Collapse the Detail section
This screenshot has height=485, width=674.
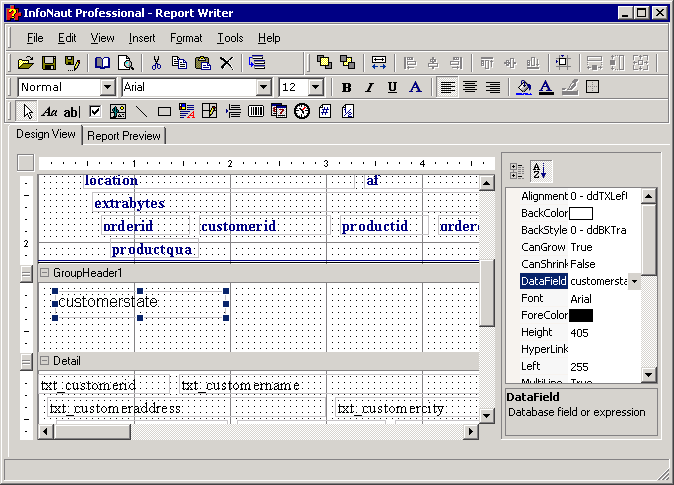(x=44, y=360)
